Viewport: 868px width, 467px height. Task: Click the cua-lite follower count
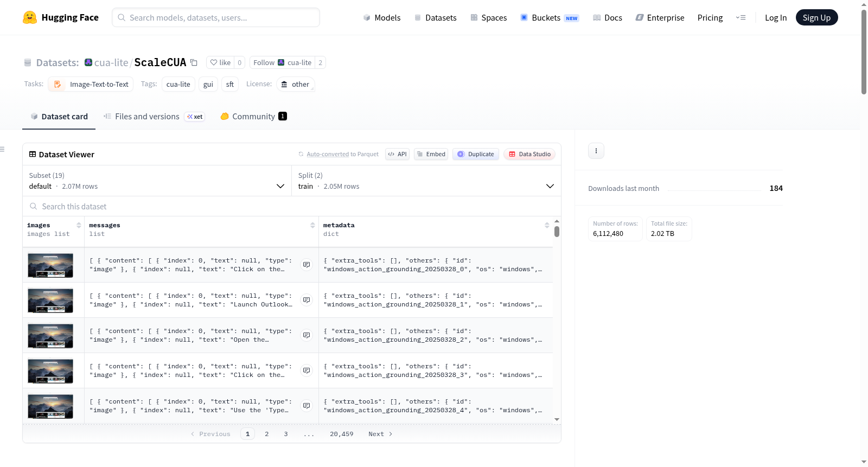click(321, 62)
